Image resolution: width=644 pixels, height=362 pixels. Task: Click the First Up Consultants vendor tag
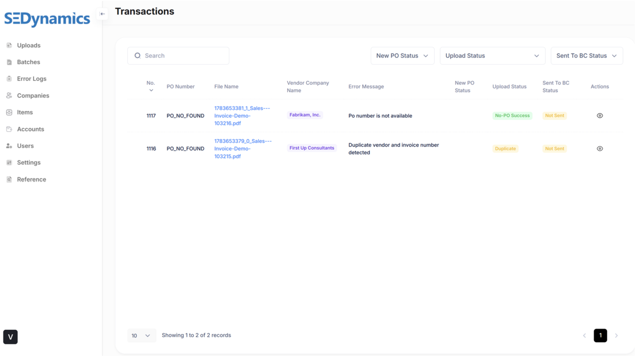(311, 148)
